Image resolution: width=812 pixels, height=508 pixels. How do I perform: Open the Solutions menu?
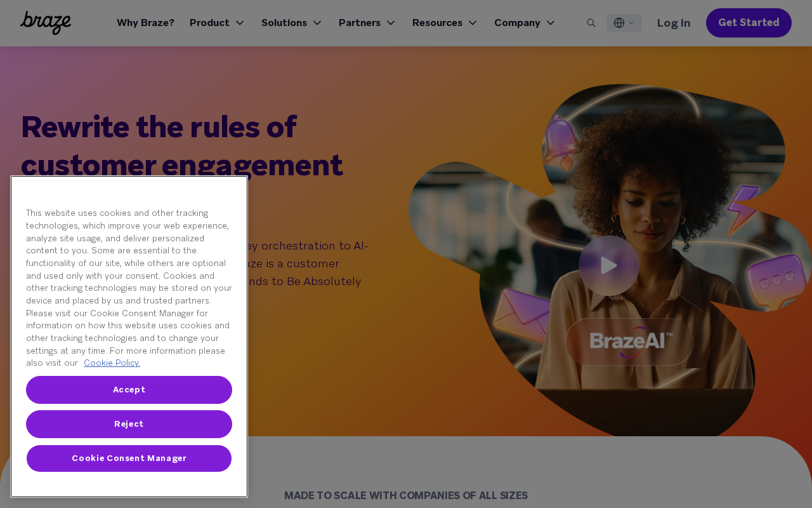[292, 23]
